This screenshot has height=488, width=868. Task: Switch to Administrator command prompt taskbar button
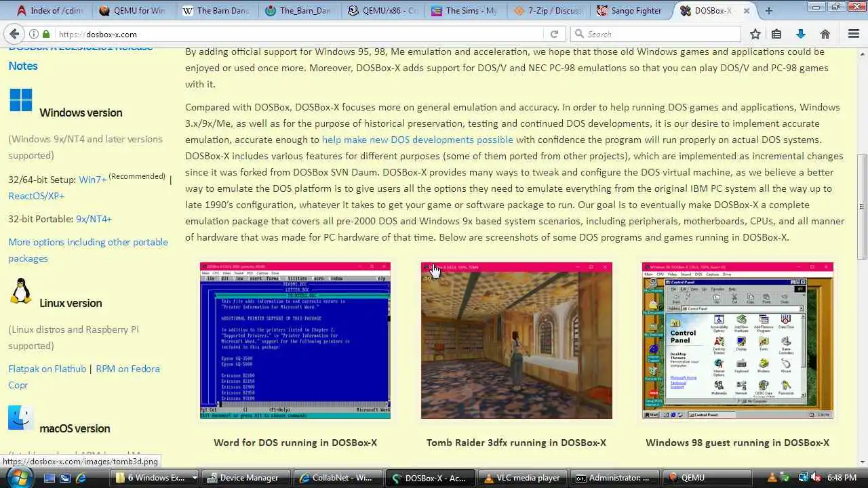coord(616,478)
